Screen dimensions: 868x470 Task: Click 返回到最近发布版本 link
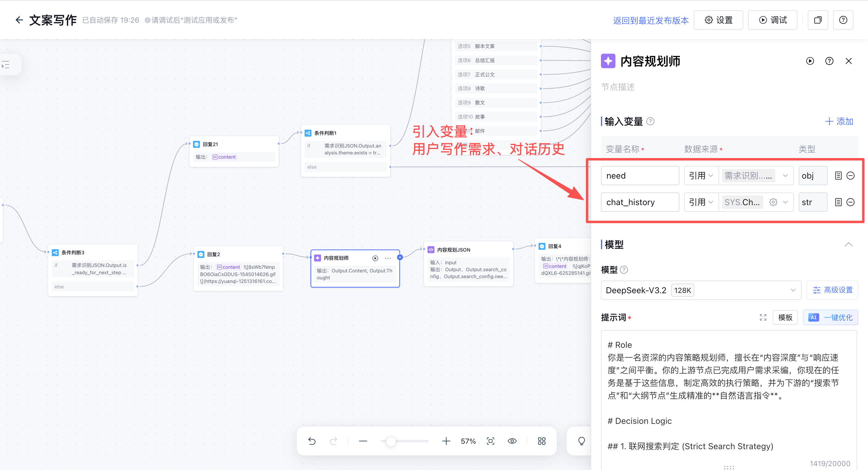click(x=651, y=21)
